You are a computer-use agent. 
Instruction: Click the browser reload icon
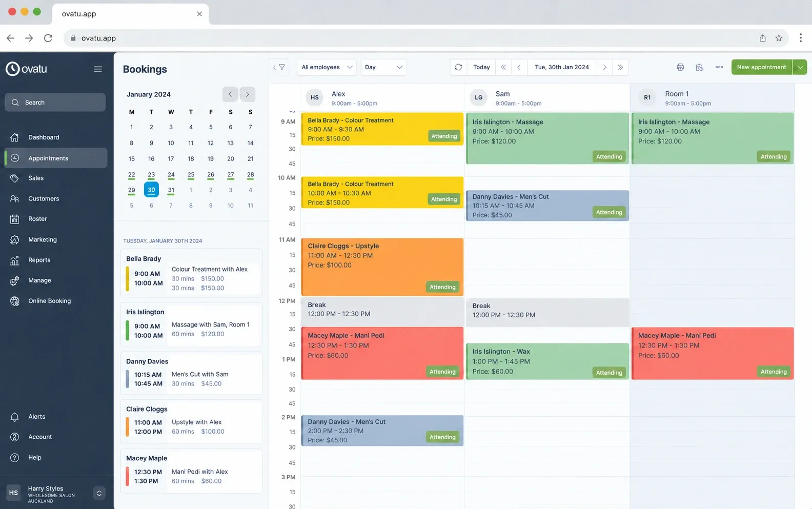tap(48, 38)
